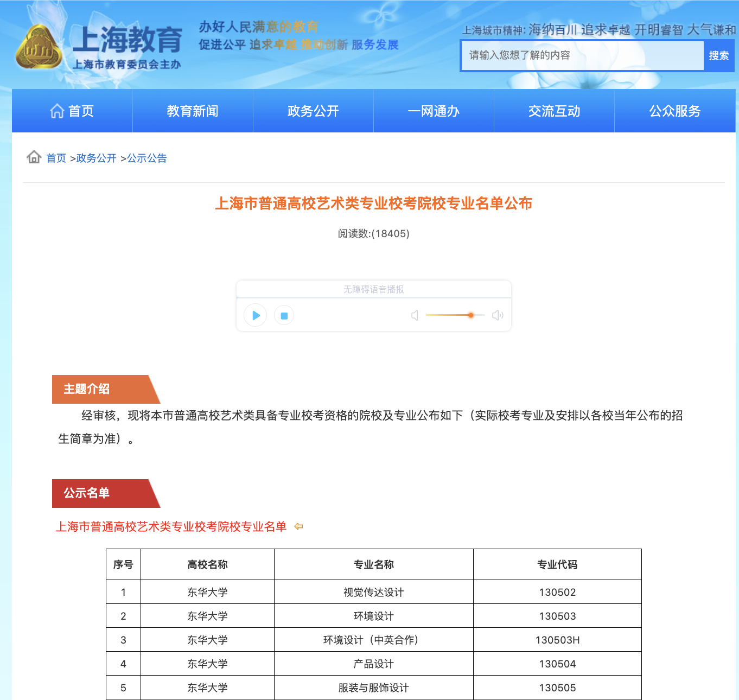Screen dimensions: 739x700
Task: Open 教育新闻 menu
Action: [x=193, y=111]
